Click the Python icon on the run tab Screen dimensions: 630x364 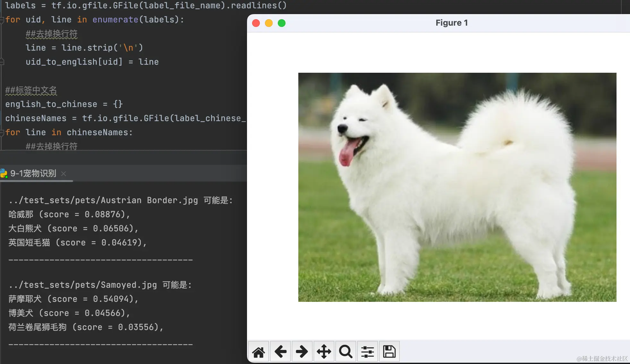(4, 173)
